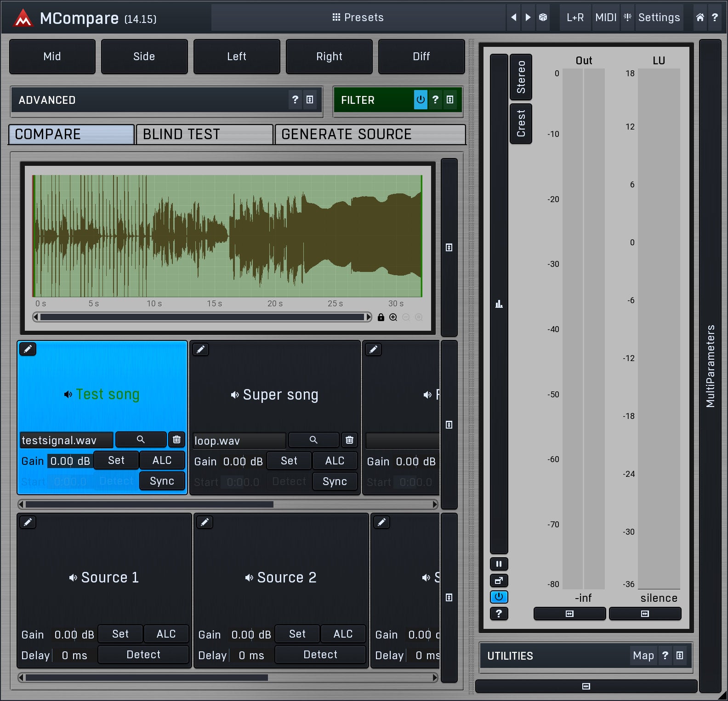The image size is (728, 701).
Task: Pause the meters with the pause icon
Action: [x=499, y=564]
